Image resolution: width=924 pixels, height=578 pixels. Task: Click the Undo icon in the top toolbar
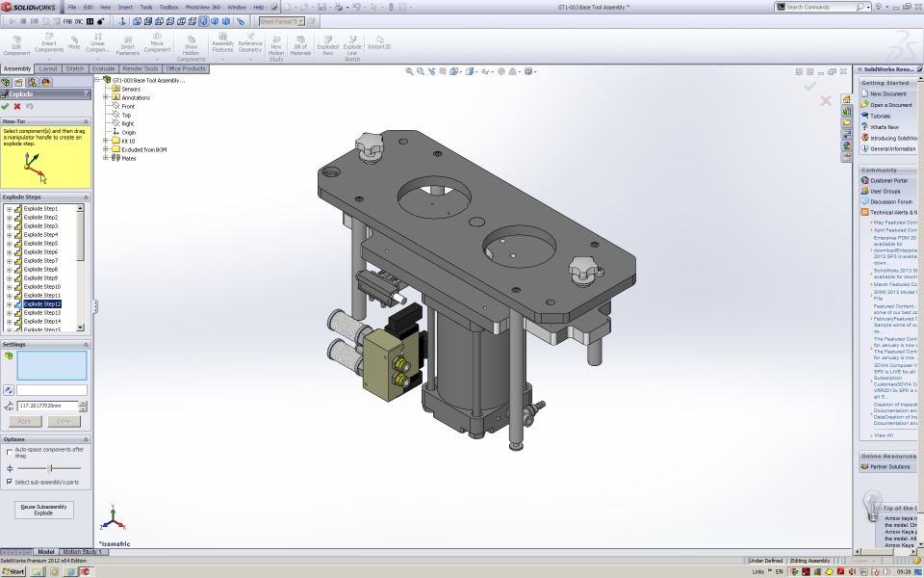[356, 7]
